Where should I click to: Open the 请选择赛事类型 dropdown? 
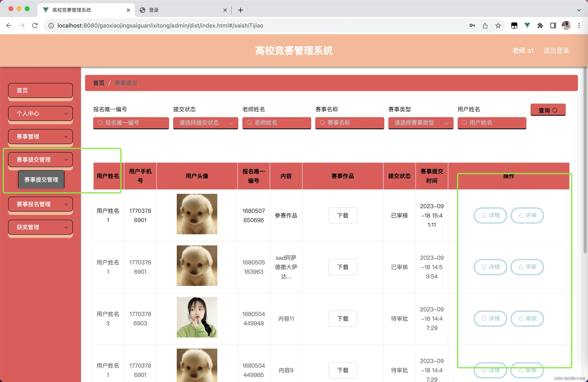pos(421,123)
